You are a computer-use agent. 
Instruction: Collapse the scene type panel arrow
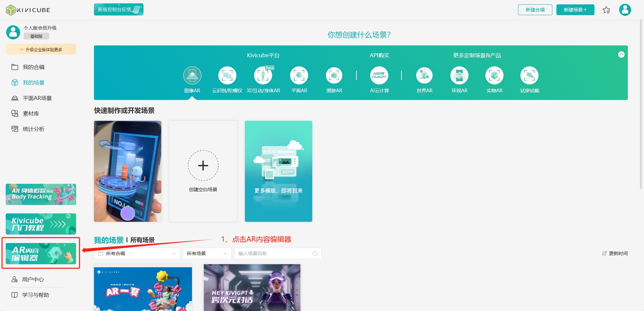(621, 55)
